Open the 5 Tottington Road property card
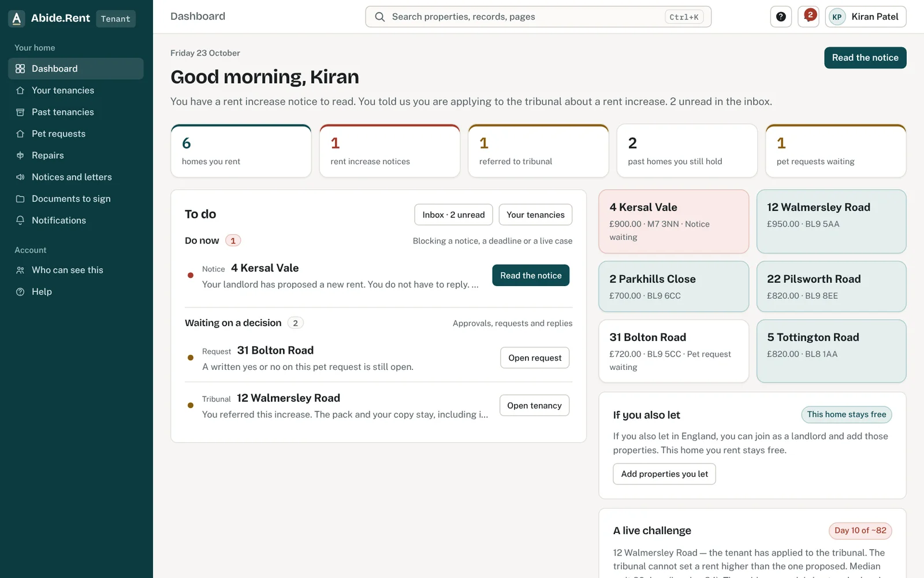Screen dimensions: 924x578 point(832,351)
